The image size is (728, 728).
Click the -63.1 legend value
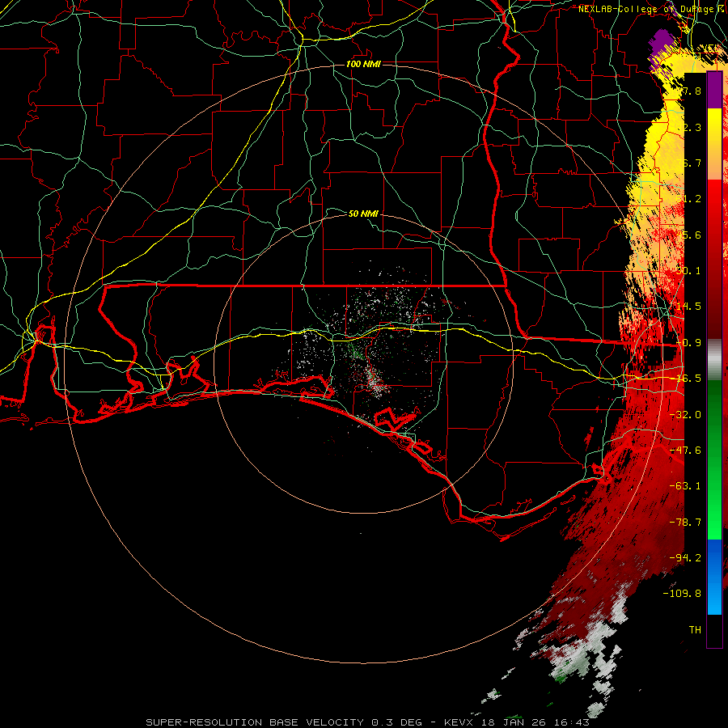[x=685, y=485]
